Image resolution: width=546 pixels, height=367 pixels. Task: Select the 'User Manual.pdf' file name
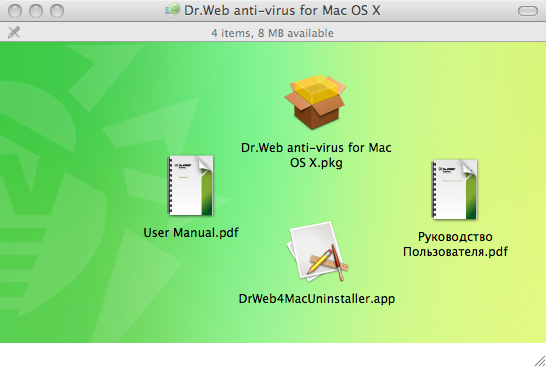pyautogui.click(x=191, y=233)
